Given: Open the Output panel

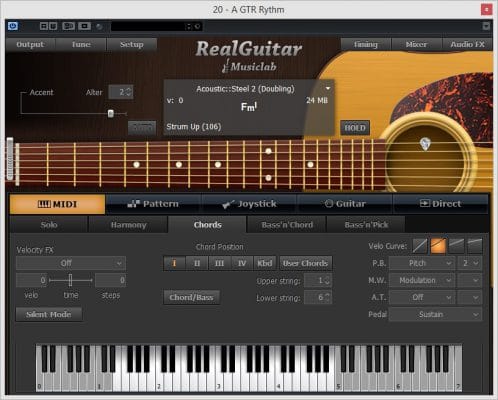Looking at the screenshot, I should tap(30, 44).
